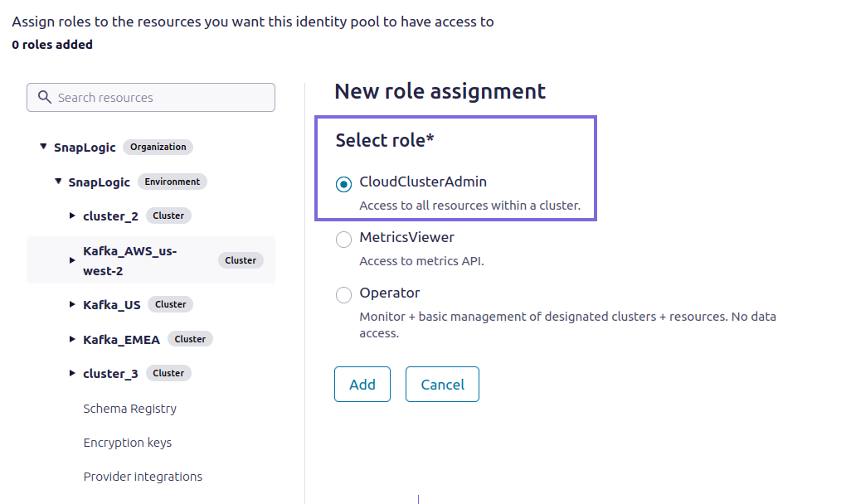
Task: Expand the Kafka_US cluster node
Action: 72,304
